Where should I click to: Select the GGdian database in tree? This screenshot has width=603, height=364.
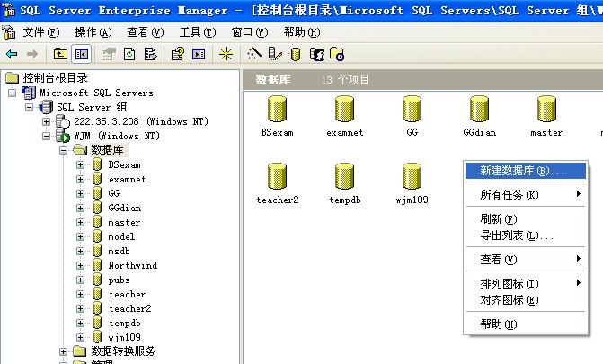click(125, 209)
